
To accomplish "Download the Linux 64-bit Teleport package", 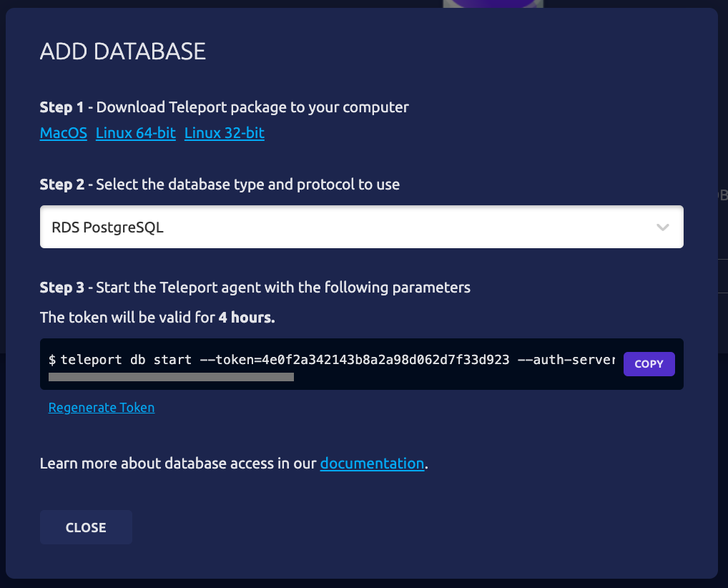I will click(135, 132).
